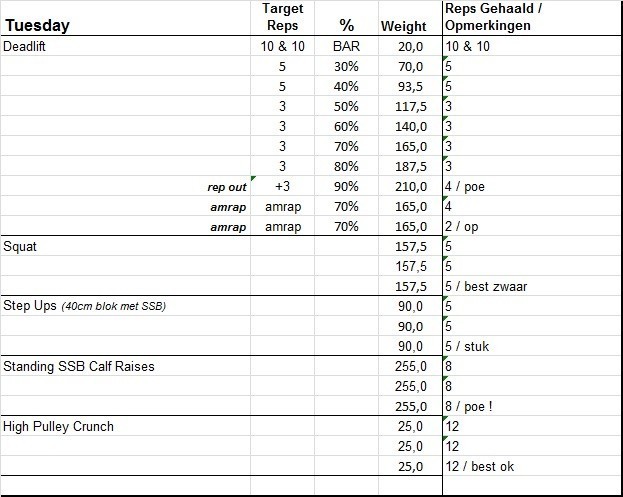Click the 2 / op remark cell
623x497 pixels.
(x=465, y=226)
